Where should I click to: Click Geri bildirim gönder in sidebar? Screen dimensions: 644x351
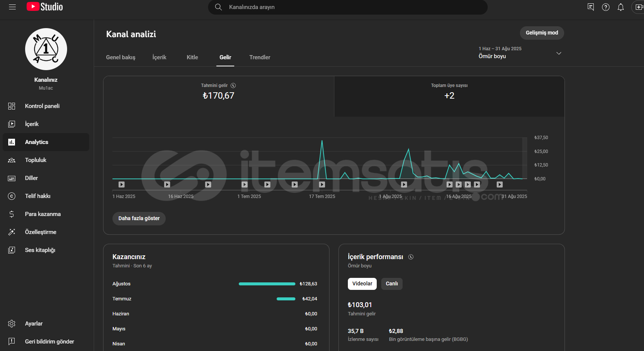tap(46, 342)
